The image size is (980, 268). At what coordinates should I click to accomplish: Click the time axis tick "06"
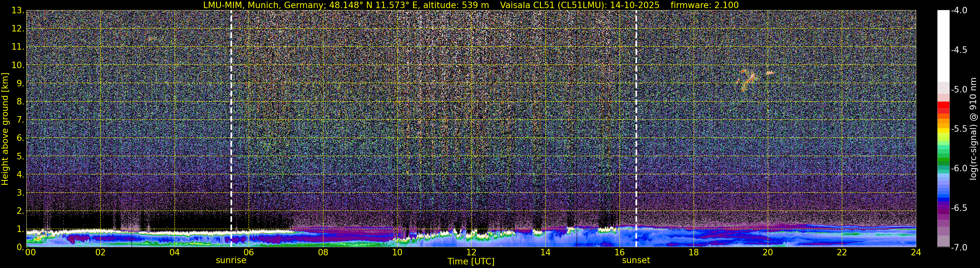(249, 252)
